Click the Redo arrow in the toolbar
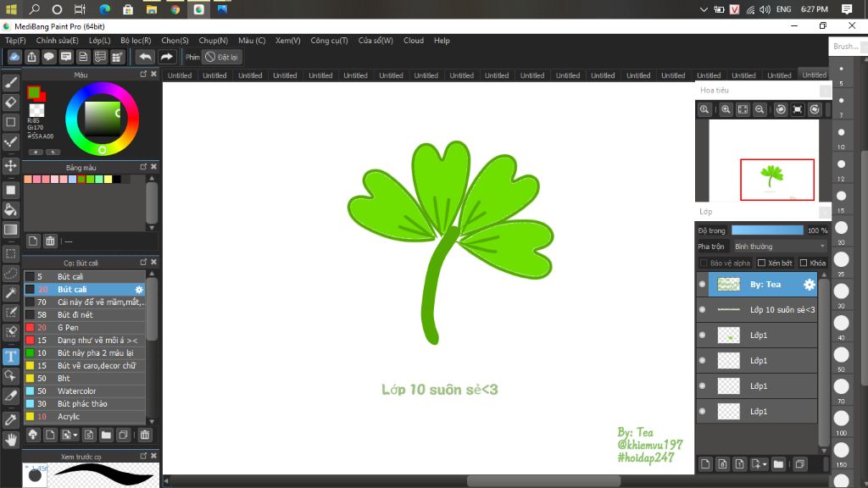This screenshot has height=488, width=868. point(166,57)
